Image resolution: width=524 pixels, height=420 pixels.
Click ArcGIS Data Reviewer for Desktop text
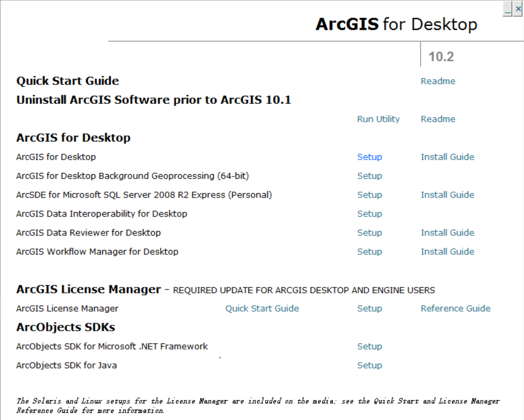coord(89,233)
